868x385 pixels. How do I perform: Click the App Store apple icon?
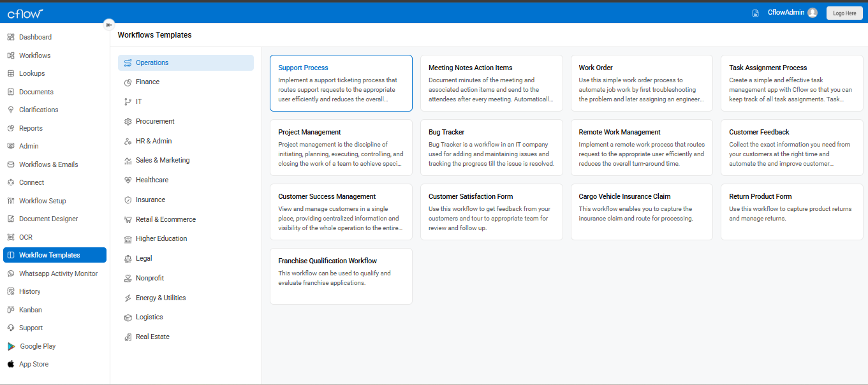coord(11,364)
